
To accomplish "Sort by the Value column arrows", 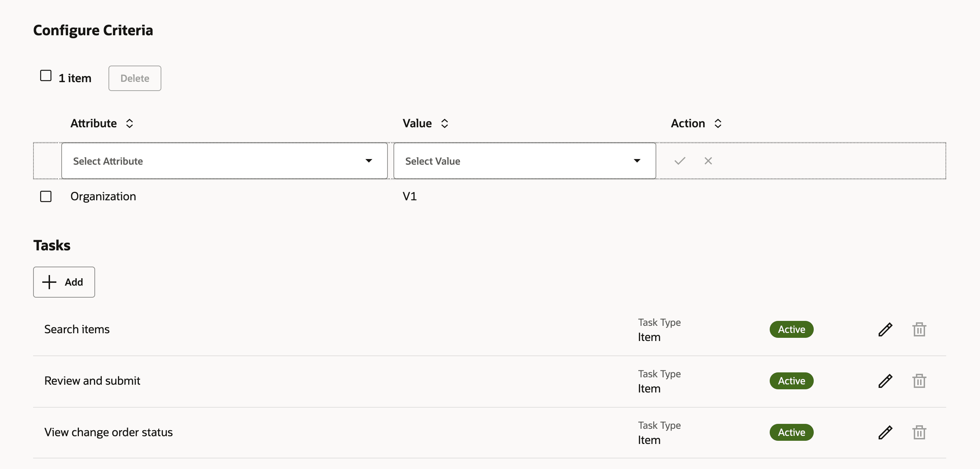I will click(444, 123).
